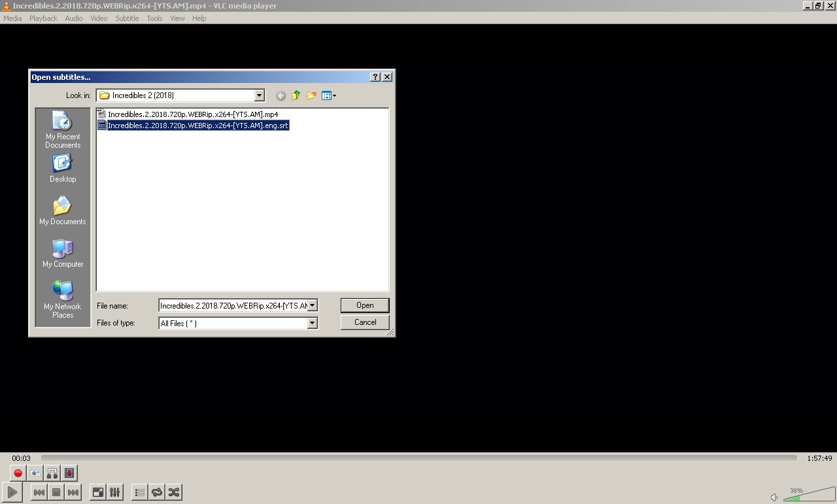Open the Audio menu

[74, 18]
